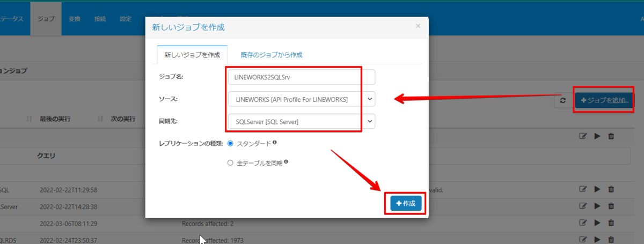Sort by the 最後の実行 column arrows
The height and width of the screenshot is (244, 644).
point(29,119)
